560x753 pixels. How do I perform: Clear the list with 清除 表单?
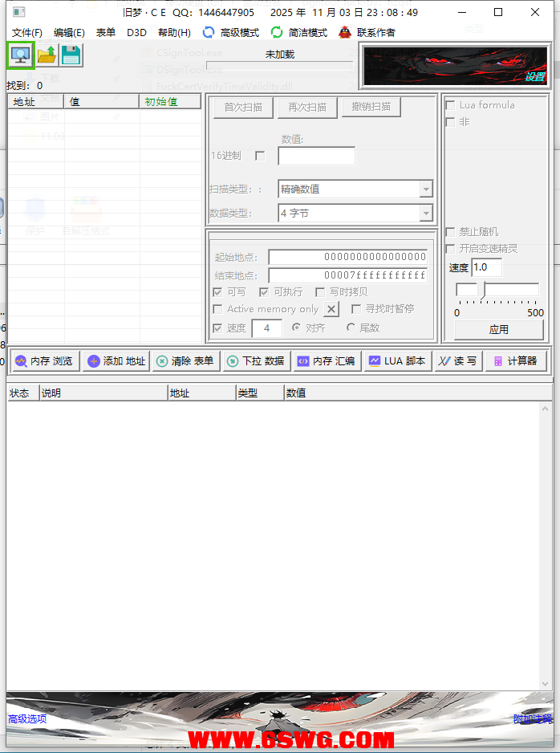click(x=185, y=361)
